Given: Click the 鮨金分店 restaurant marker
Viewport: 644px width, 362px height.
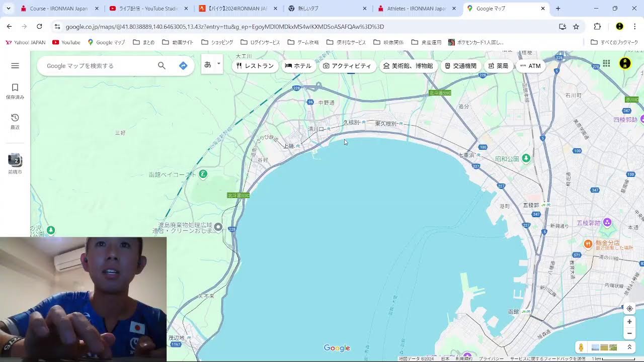Looking at the screenshot, I should [588, 244].
